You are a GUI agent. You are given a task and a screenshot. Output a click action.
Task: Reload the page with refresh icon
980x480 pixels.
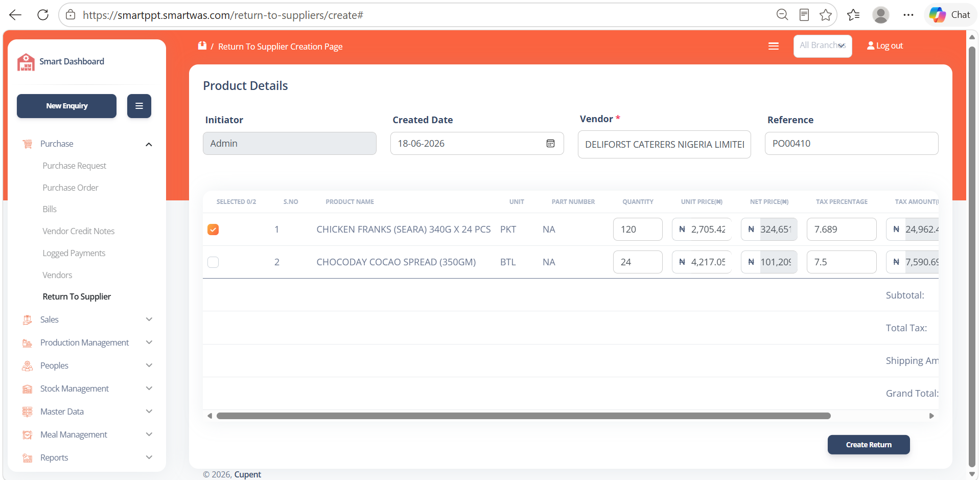(43, 15)
